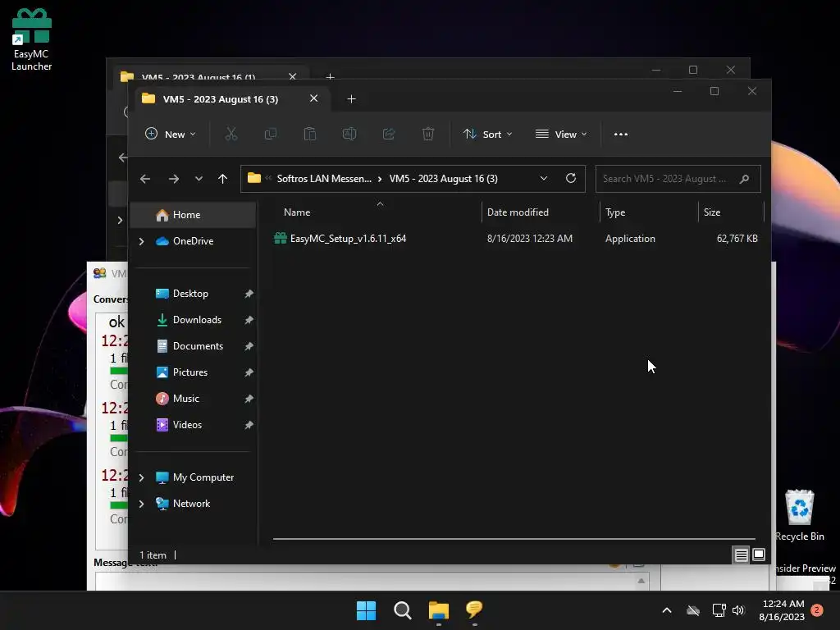Open Pictures quick access folder
The width and height of the screenshot is (840, 630).
coord(181,372)
